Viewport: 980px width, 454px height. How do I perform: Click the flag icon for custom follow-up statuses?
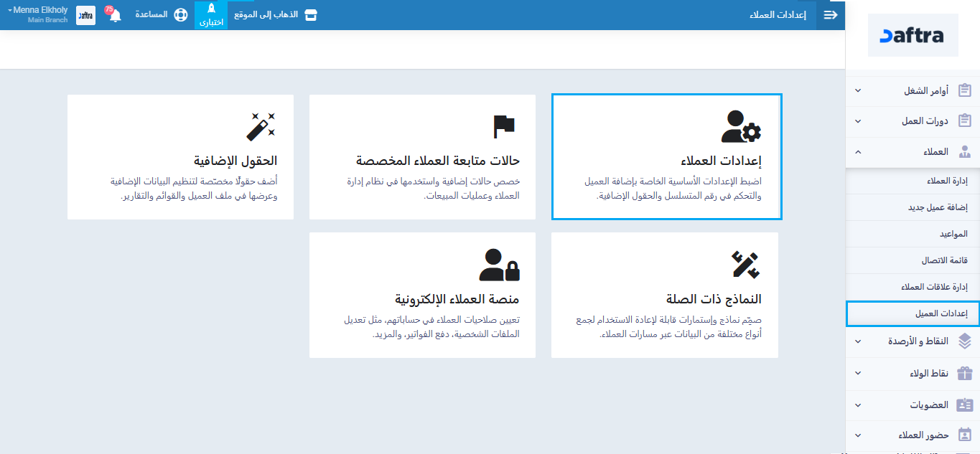click(504, 126)
